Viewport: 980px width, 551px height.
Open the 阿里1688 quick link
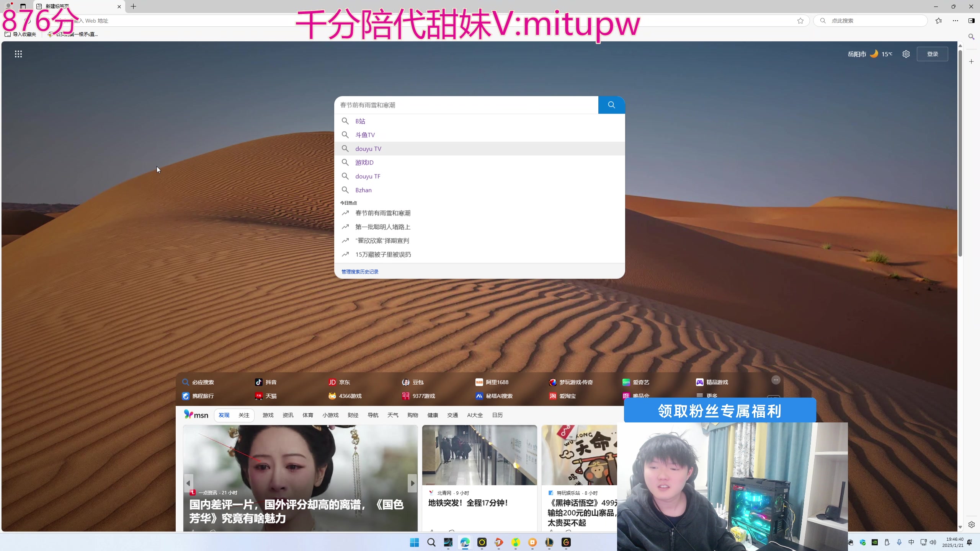pos(492,382)
